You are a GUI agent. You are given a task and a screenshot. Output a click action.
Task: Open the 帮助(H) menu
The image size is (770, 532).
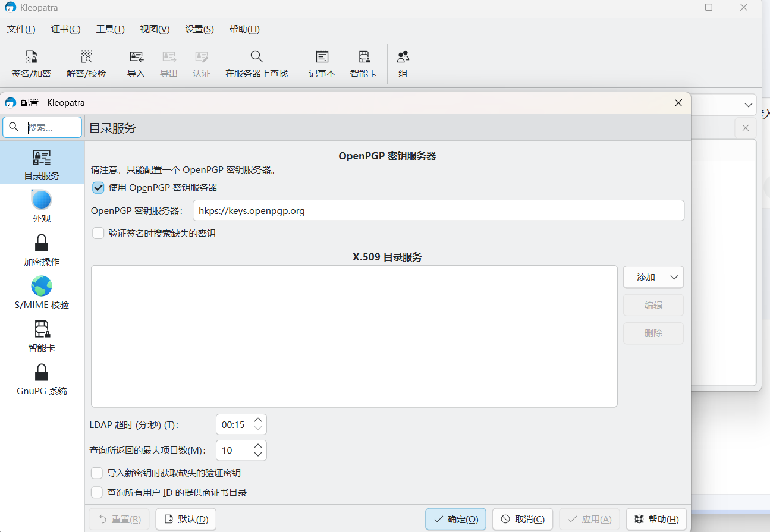click(244, 29)
